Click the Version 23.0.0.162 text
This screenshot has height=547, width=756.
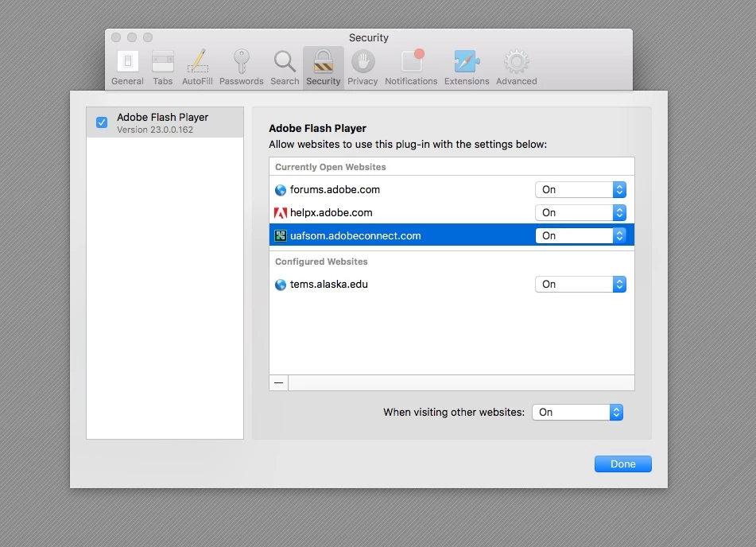pyautogui.click(x=155, y=130)
